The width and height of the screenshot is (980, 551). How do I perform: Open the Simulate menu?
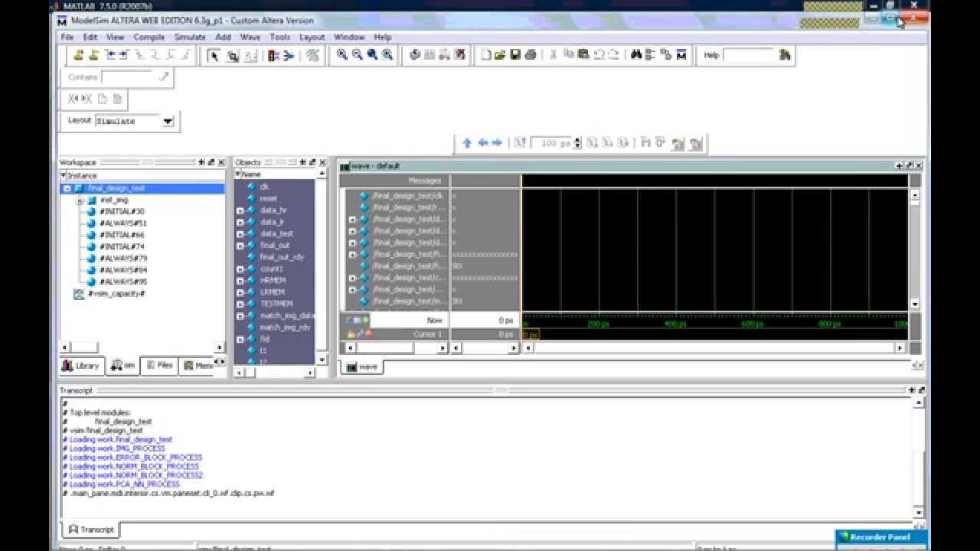coord(190,37)
